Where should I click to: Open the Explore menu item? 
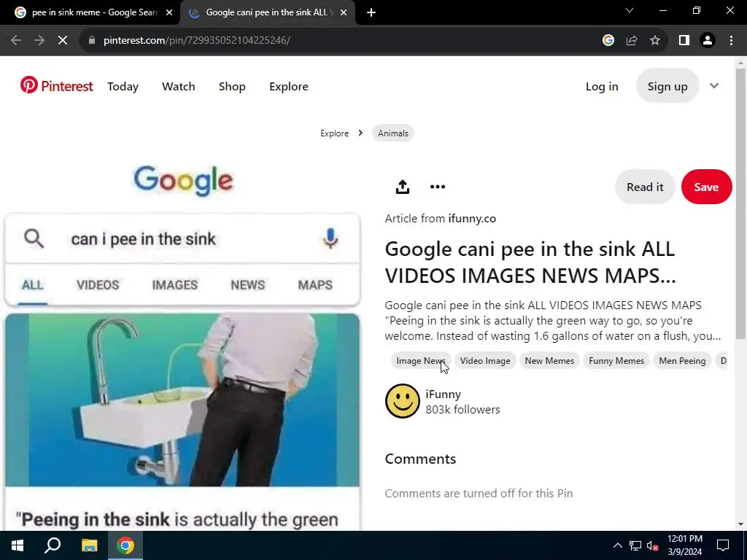click(289, 87)
